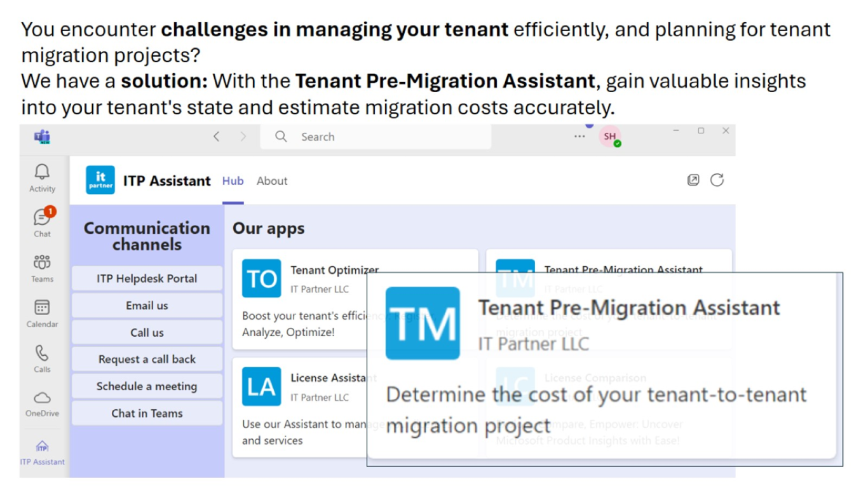
Task: Pop out the app in new window
Action: coord(693,180)
